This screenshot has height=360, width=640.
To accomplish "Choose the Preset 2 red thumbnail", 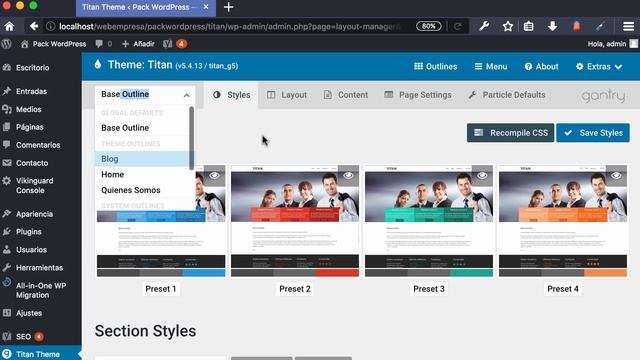I will tap(295, 221).
